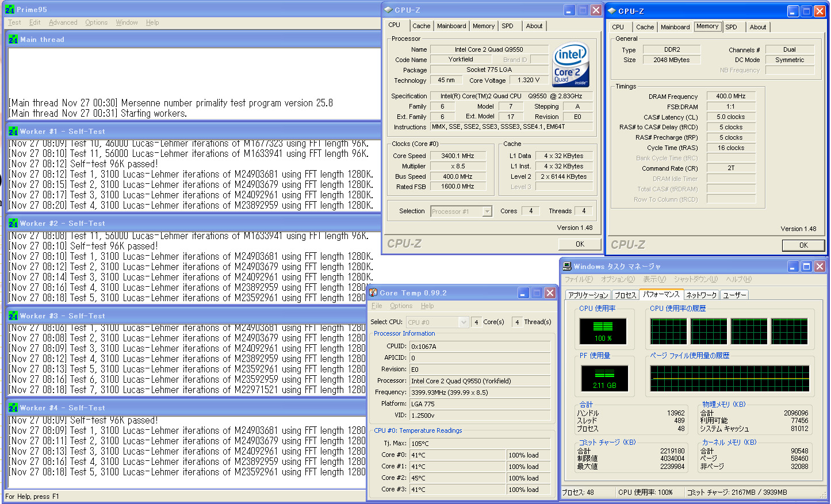831x504 pixels.
Task: Switch to ネットワーク tab in Task Manager
Action: 702,295
